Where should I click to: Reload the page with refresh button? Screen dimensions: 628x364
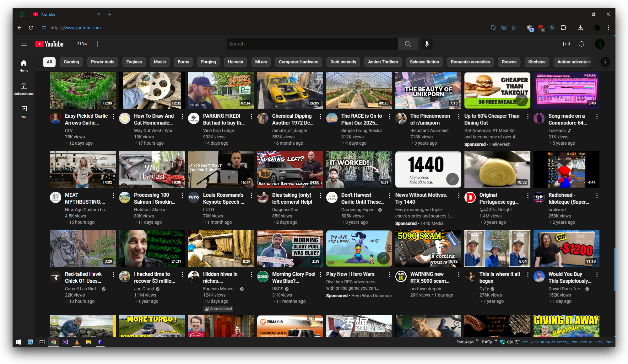tap(31, 28)
